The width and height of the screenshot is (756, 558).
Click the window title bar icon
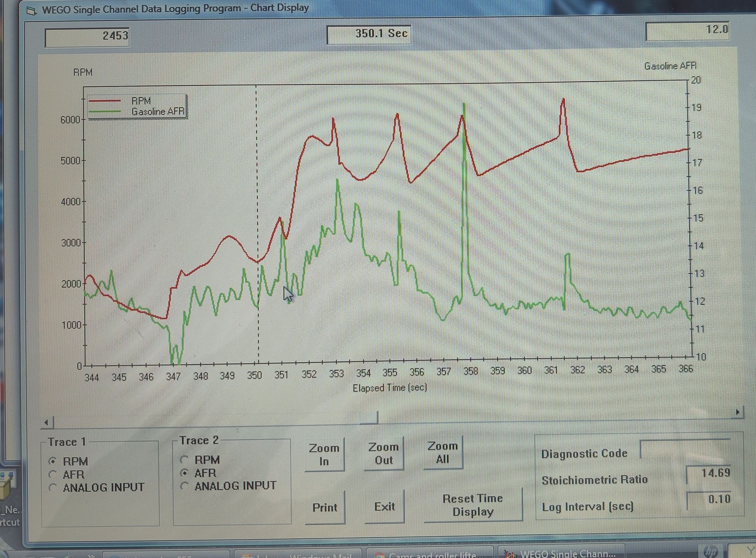point(32,10)
